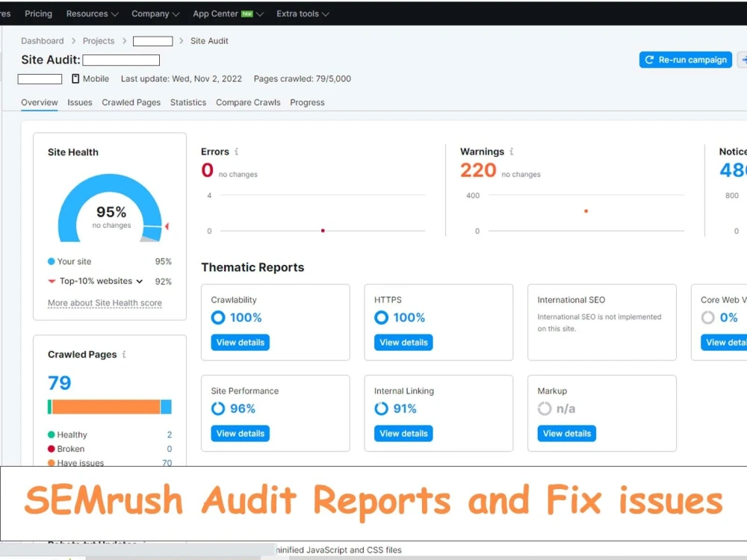View details for Site Performance report
Screen dimensions: 747x560
coord(240,433)
